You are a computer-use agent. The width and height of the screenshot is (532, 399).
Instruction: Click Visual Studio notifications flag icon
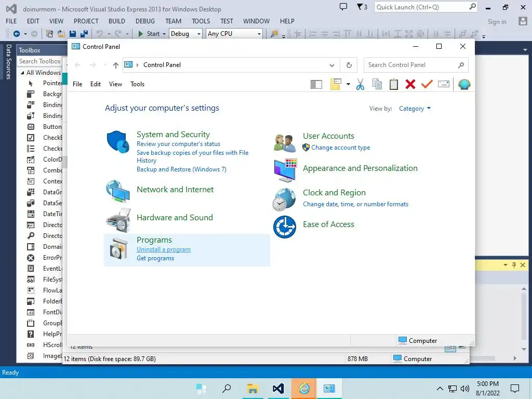tap(362, 7)
